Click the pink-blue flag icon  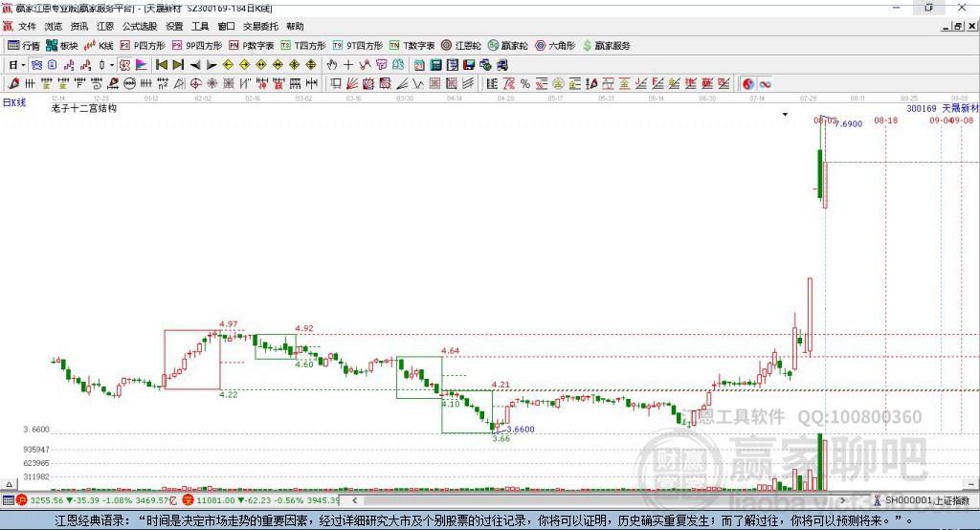tap(142, 65)
